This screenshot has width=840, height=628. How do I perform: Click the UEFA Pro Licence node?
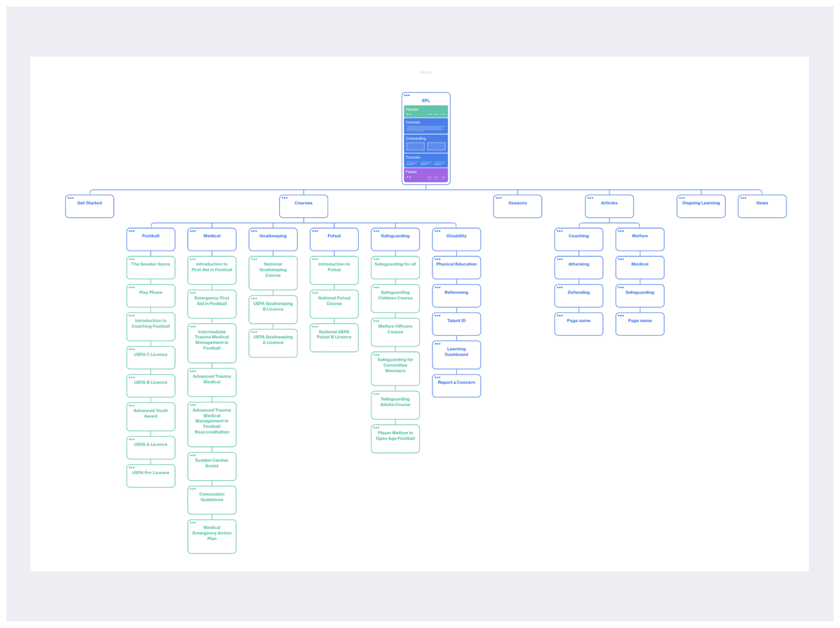point(151,476)
